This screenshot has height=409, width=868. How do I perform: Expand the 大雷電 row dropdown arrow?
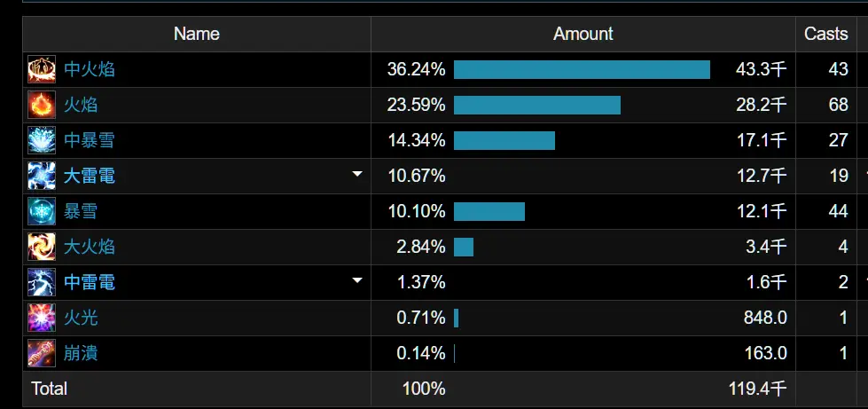(x=357, y=175)
